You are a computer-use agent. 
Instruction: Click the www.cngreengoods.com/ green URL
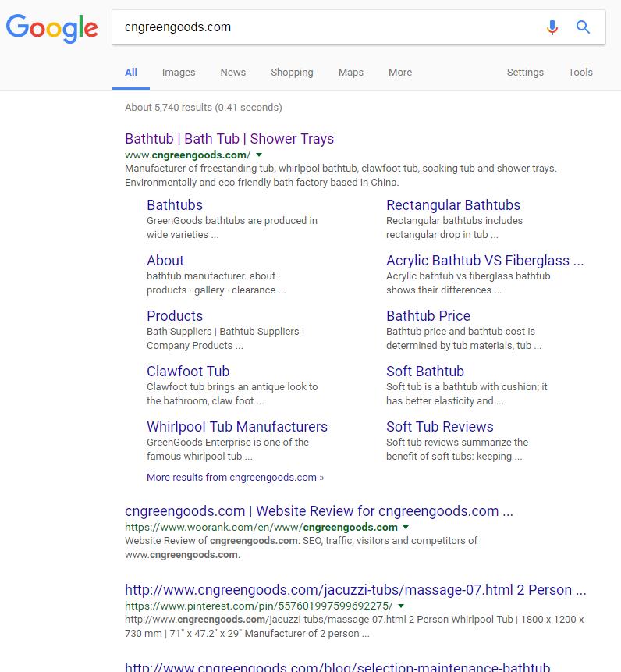(187, 155)
